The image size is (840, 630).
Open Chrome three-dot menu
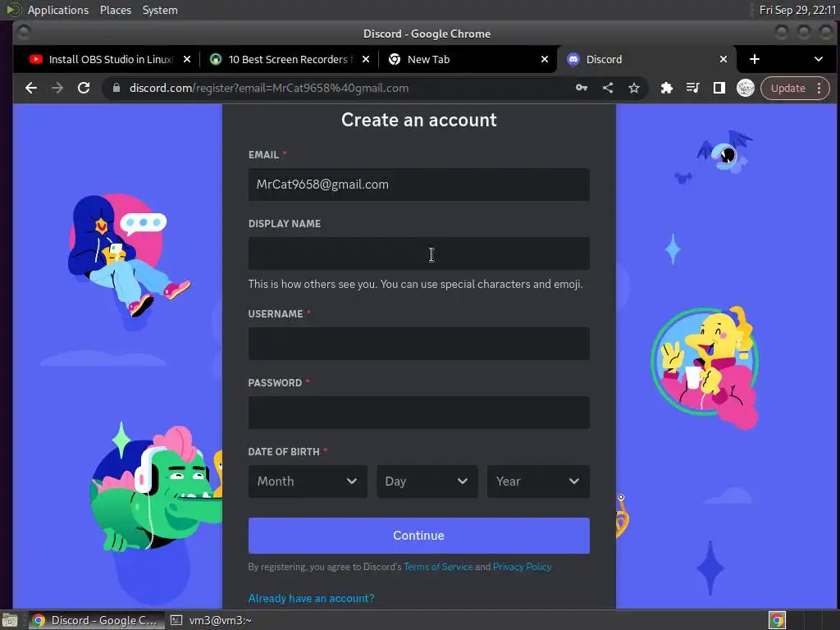point(819,88)
